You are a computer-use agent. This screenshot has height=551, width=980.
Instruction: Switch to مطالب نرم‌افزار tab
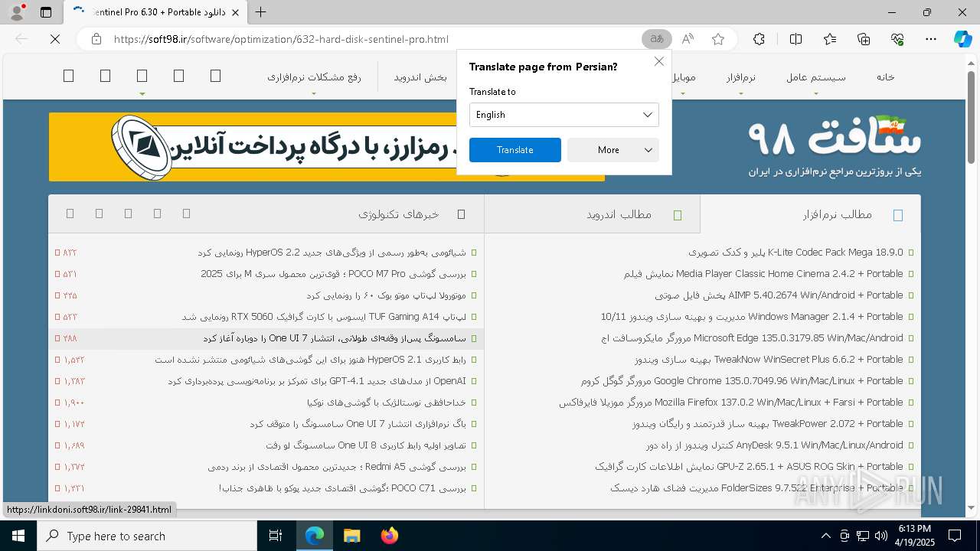pyautogui.click(x=811, y=214)
